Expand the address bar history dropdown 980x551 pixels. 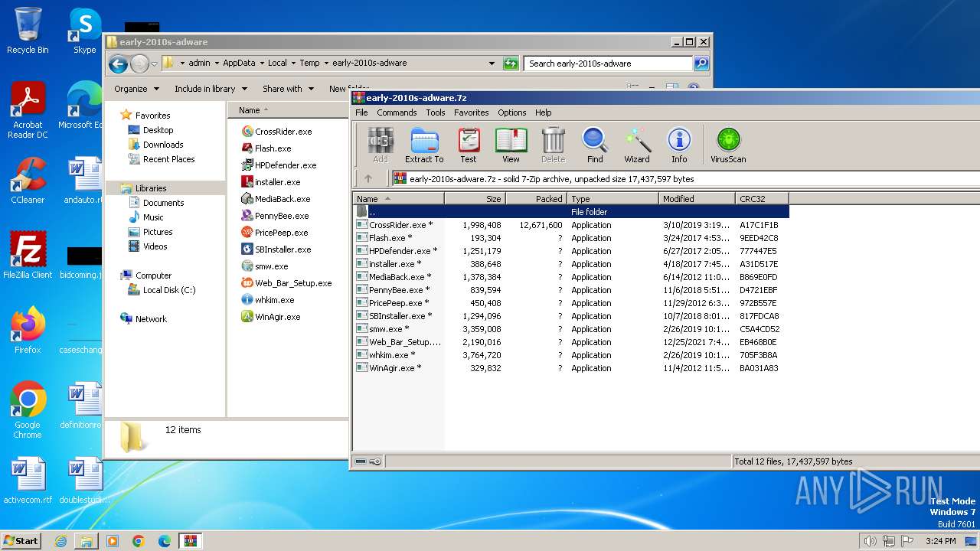click(x=492, y=64)
